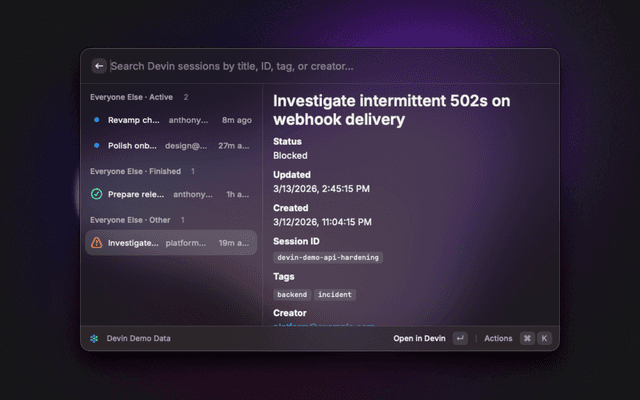Click the K key icon

click(545, 339)
